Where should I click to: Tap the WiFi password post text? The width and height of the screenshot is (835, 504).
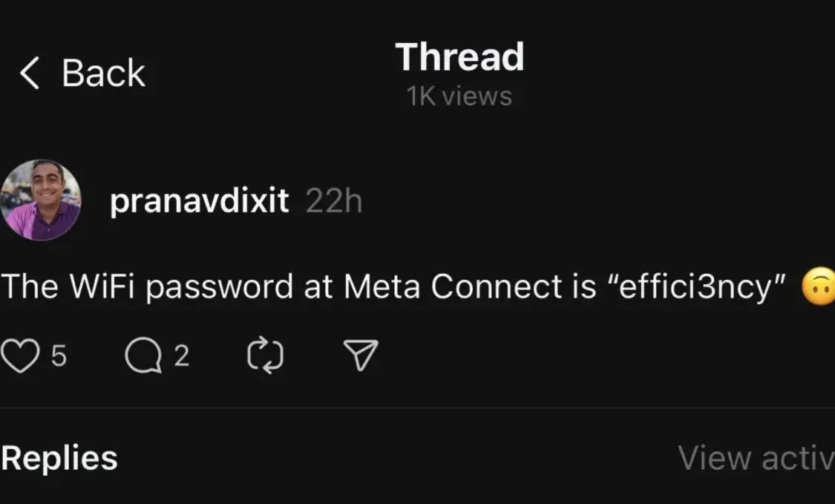[393, 287]
